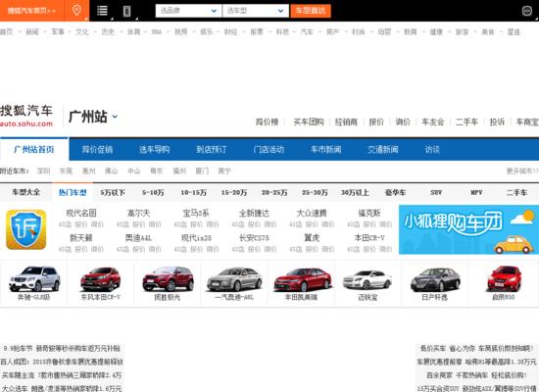Open the list menu icon in top bar
539x392 pixels.
click(102, 11)
